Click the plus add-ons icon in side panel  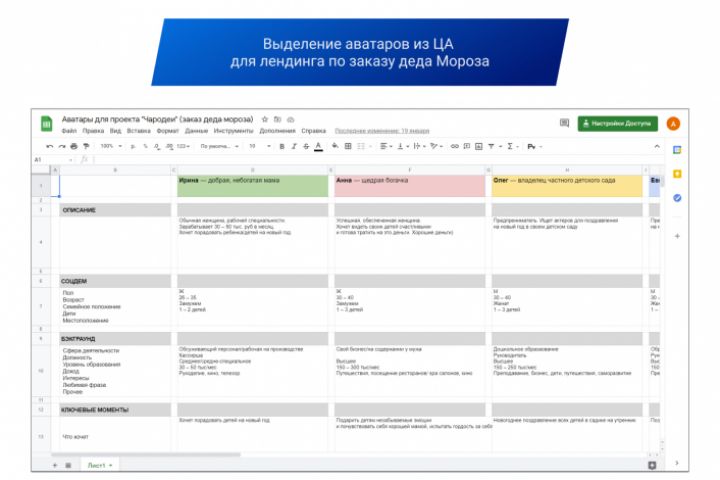point(677,236)
